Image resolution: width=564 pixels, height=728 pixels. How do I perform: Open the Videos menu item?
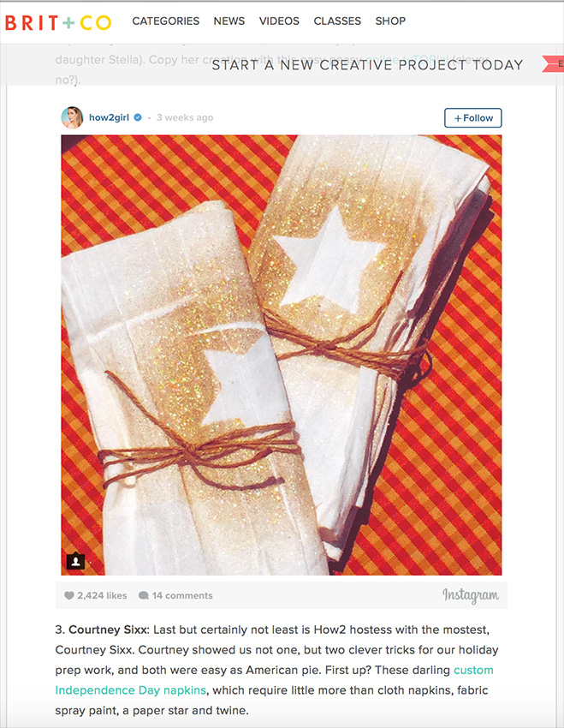pyautogui.click(x=279, y=21)
